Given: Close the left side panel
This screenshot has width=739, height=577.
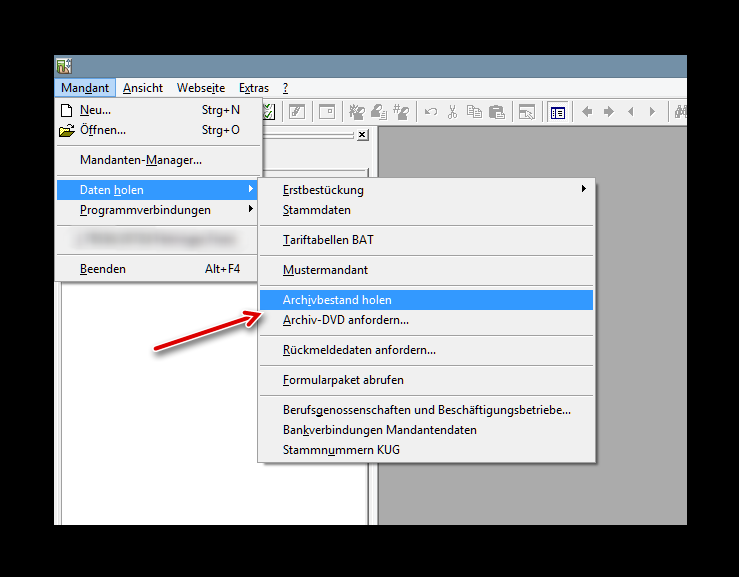Looking at the screenshot, I should pos(361,135).
